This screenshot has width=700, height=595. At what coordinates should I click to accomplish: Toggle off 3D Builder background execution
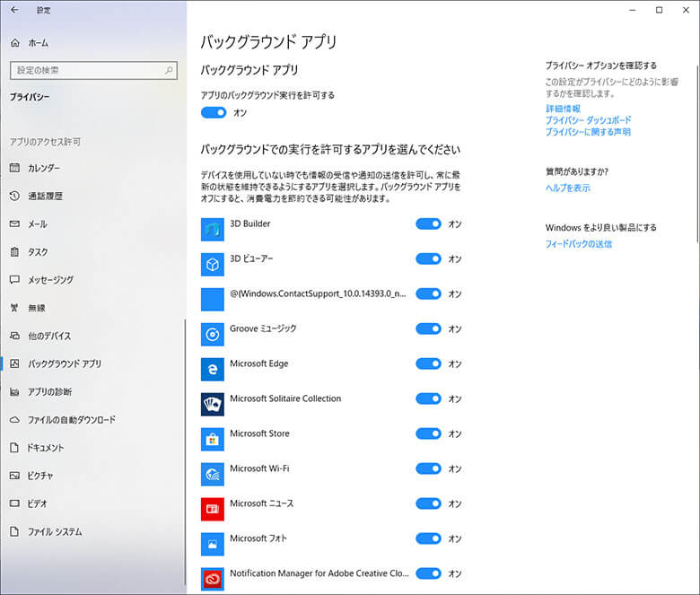(x=429, y=223)
